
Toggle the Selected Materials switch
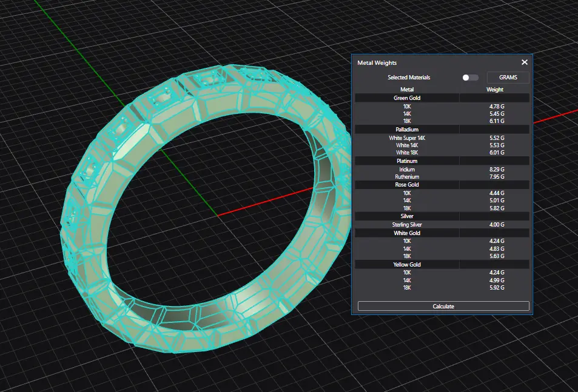(470, 78)
